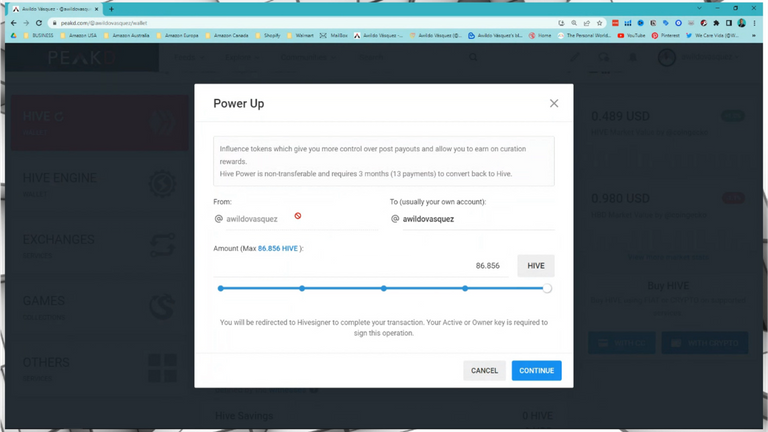Set slider to the middle dot
Screen dimensions: 768x432
click(x=384, y=288)
